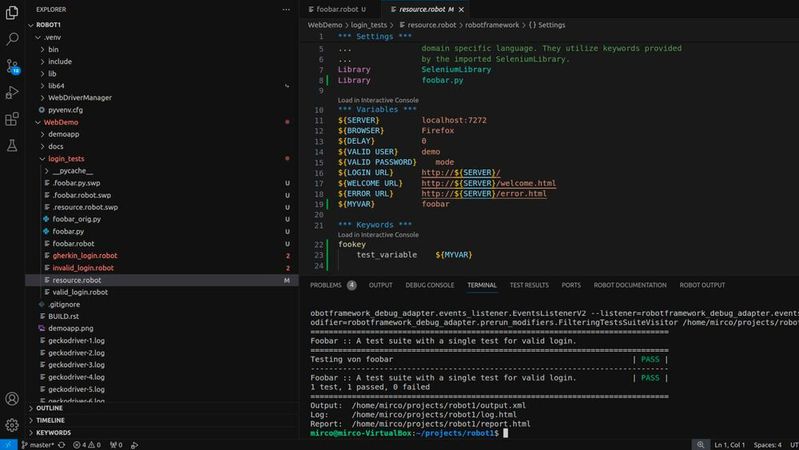This screenshot has height=450, width=799.
Task: Expand the __pycache__ folder
Action: click(46, 171)
